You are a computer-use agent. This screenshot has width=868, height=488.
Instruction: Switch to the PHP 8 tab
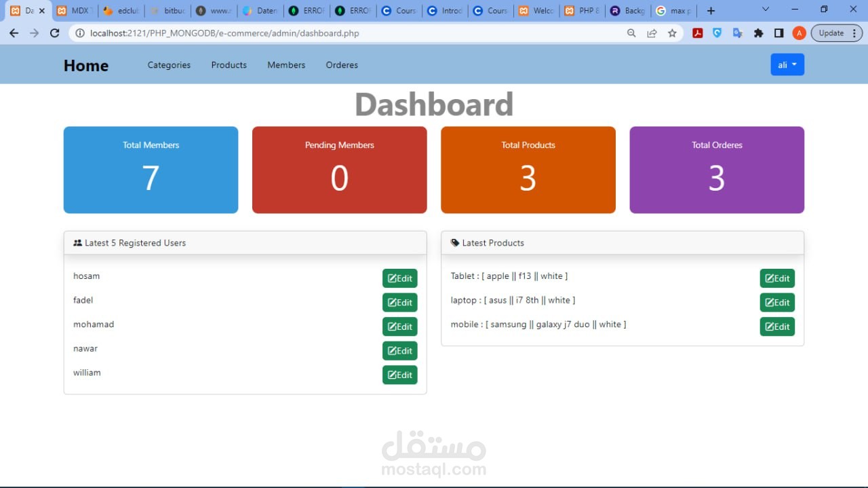[582, 11]
